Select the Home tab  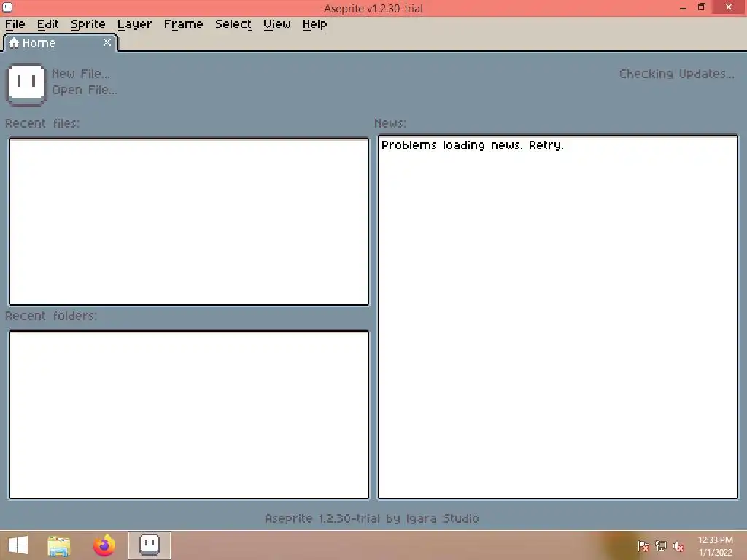coord(60,43)
